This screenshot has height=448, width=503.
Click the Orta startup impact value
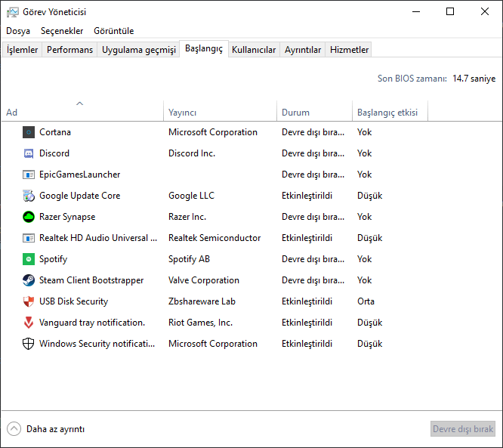pyautogui.click(x=366, y=301)
